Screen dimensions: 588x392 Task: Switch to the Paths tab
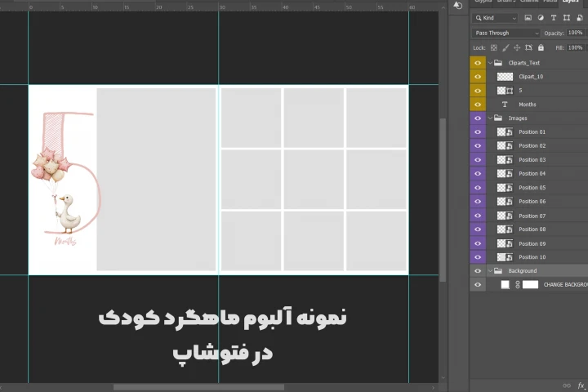coord(550,2)
